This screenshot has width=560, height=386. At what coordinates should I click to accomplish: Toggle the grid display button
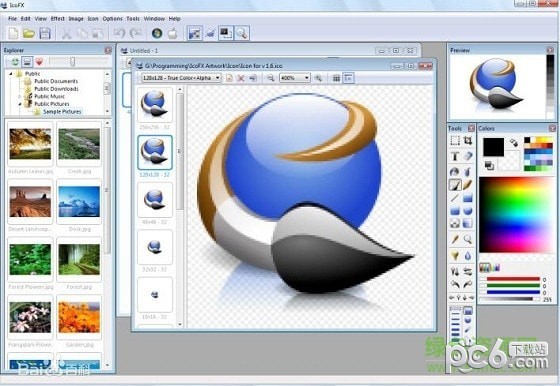(x=336, y=78)
